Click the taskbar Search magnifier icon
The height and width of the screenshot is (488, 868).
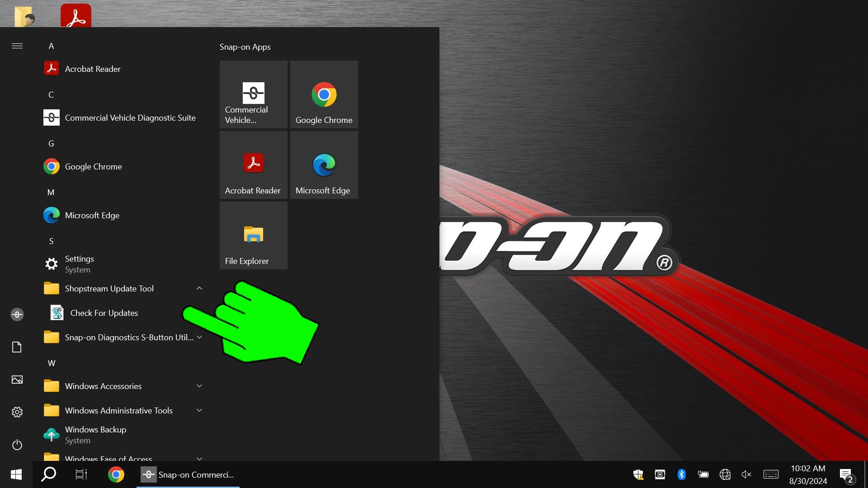49,474
